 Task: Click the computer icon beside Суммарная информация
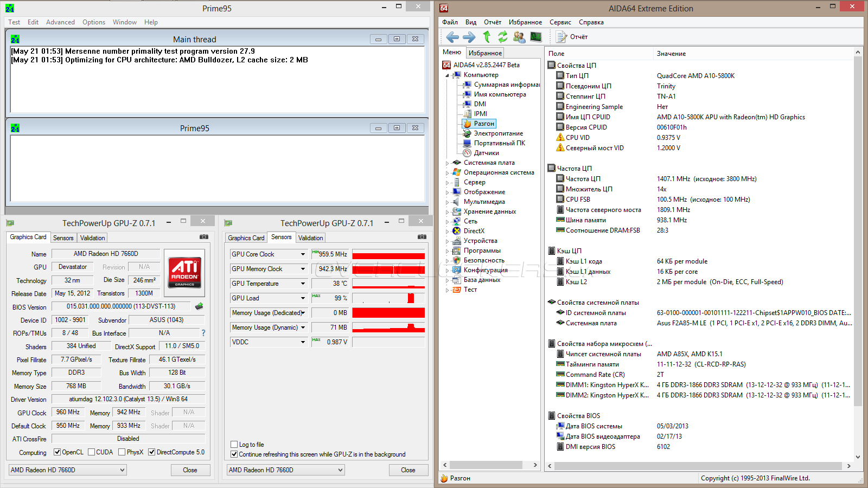pos(467,85)
